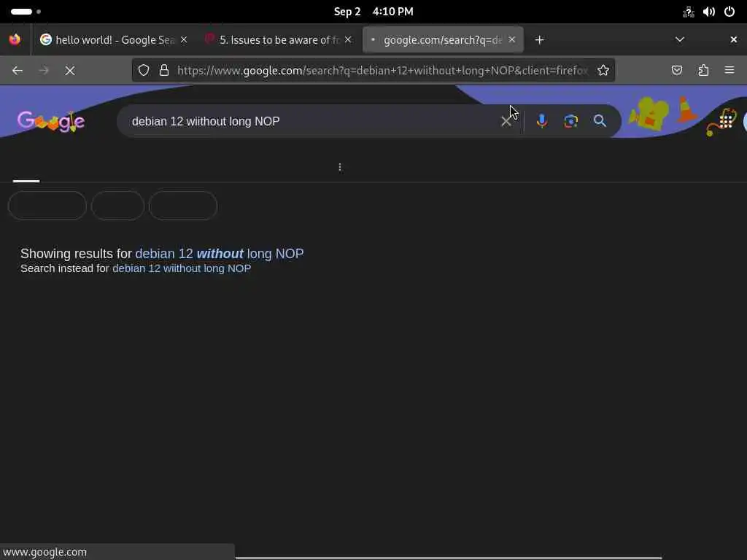The width and height of the screenshot is (747, 560).
Task: Open the tracking protection shield icon
Action: point(144,71)
